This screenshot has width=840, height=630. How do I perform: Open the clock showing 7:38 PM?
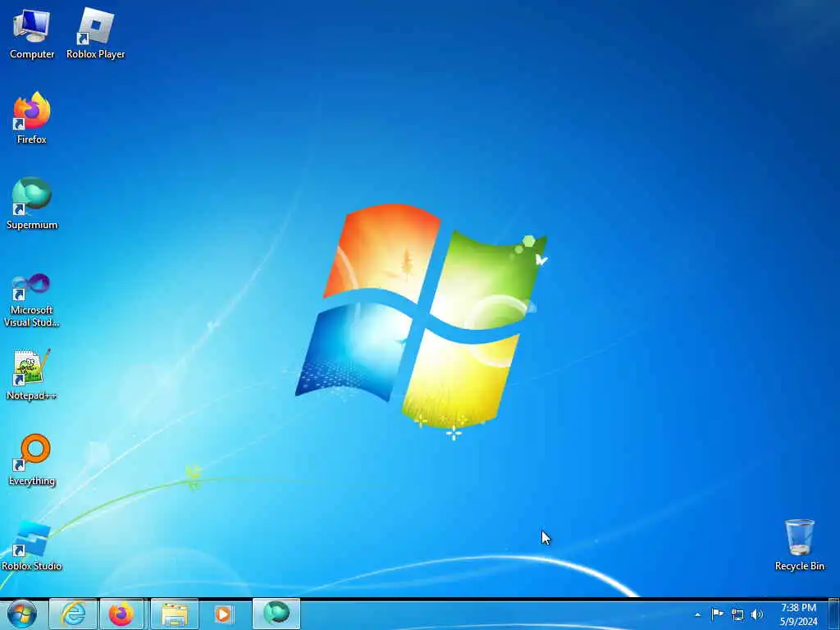point(798,614)
